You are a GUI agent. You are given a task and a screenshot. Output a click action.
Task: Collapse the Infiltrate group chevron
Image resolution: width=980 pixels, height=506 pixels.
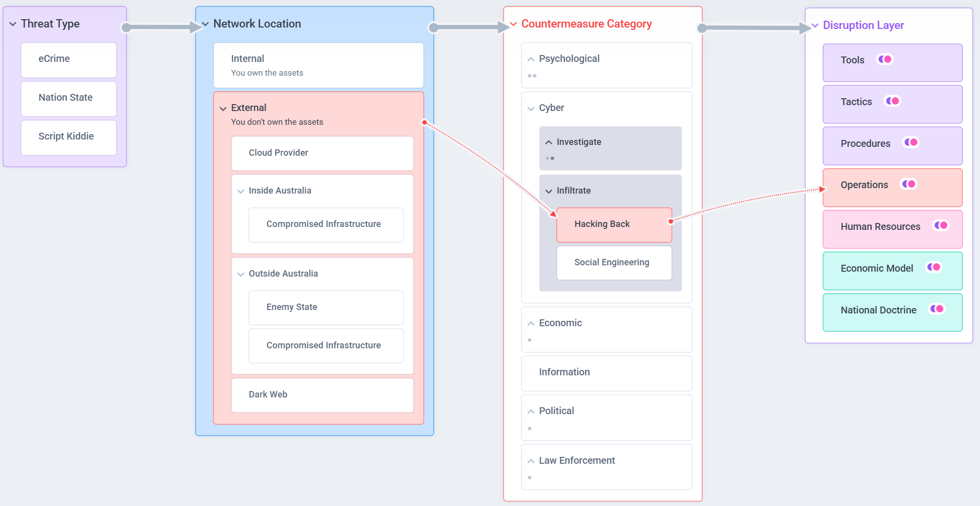point(549,191)
